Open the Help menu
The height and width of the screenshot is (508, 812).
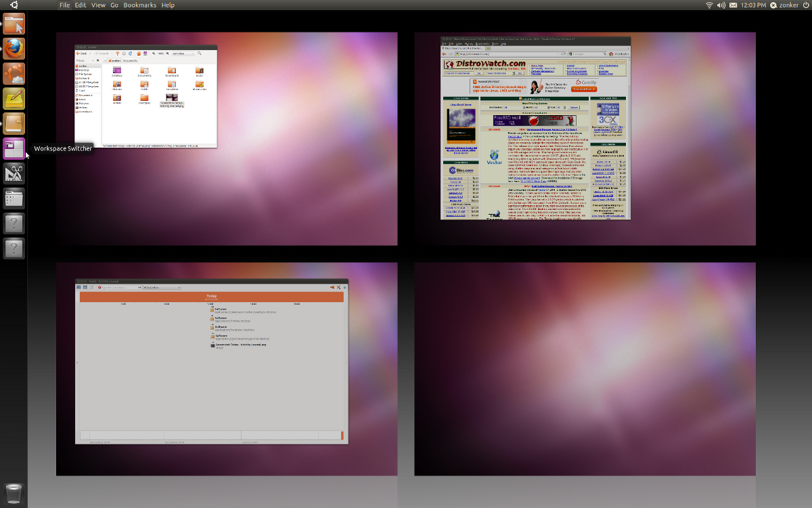[x=168, y=5]
